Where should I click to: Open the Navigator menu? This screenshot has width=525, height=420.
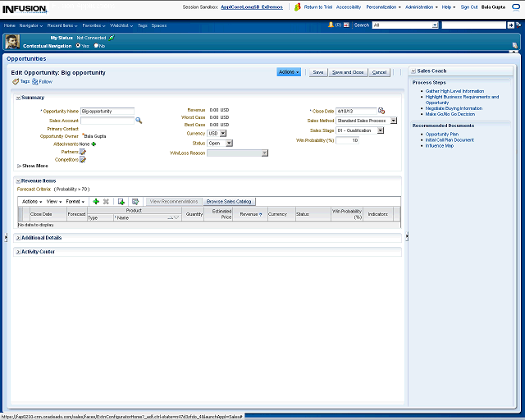click(30, 25)
